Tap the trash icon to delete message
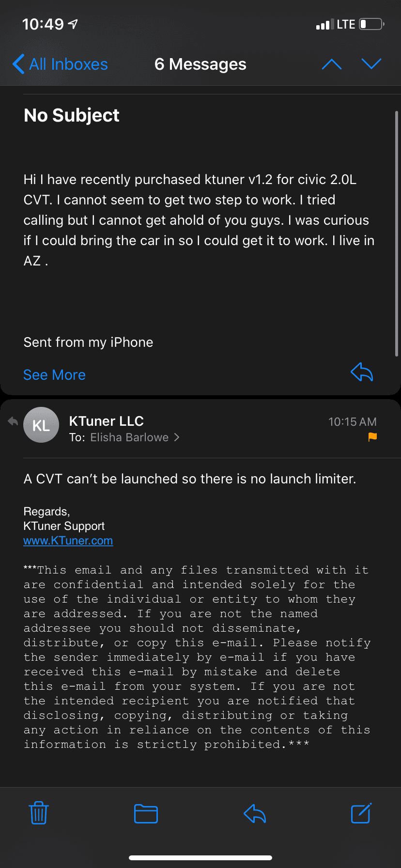This screenshot has height=868, width=401. coord(39,813)
